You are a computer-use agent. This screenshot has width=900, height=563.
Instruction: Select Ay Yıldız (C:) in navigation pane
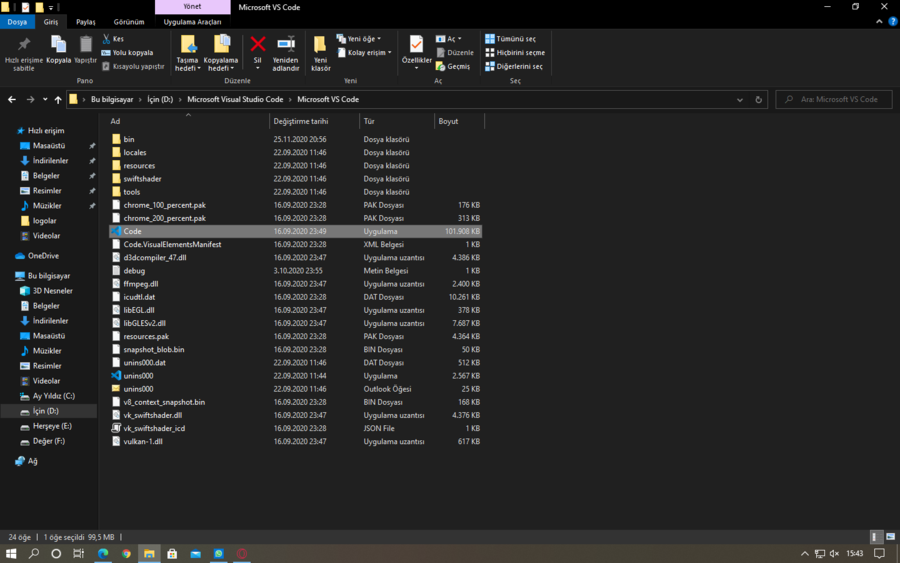pos(53,396)
